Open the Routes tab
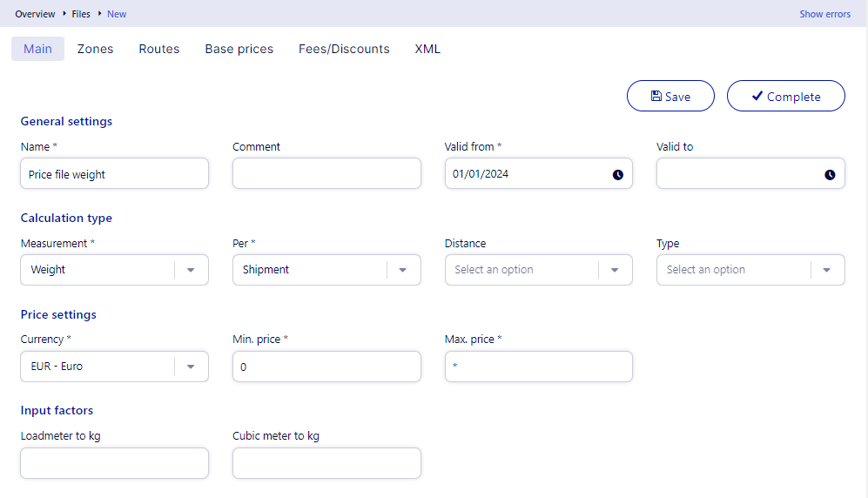Screen dimensions: 868x498 pyautogui.click(x=159, y=49)
